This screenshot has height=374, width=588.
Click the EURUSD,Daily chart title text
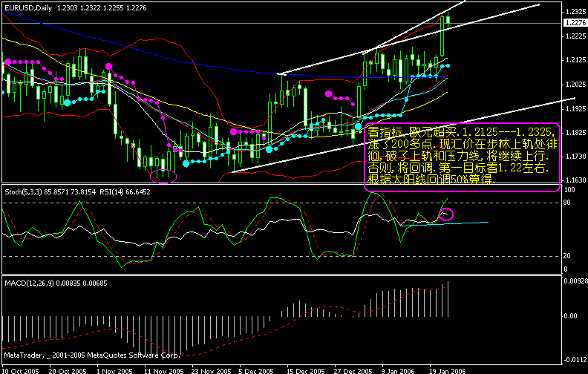28,8
